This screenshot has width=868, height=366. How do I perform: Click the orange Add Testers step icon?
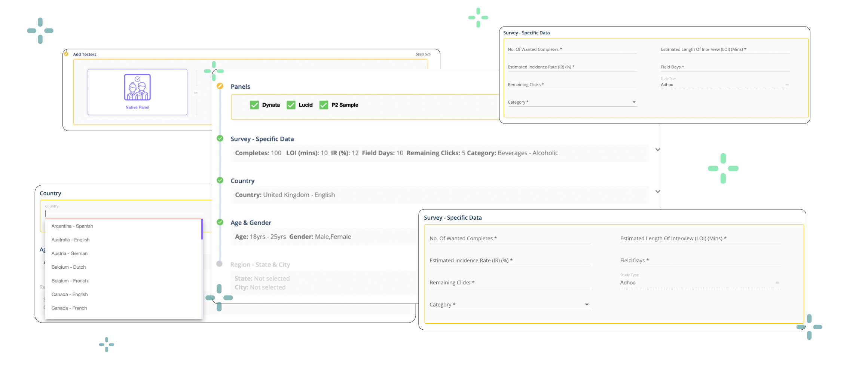pyautogui.click(x=66, y=54)
